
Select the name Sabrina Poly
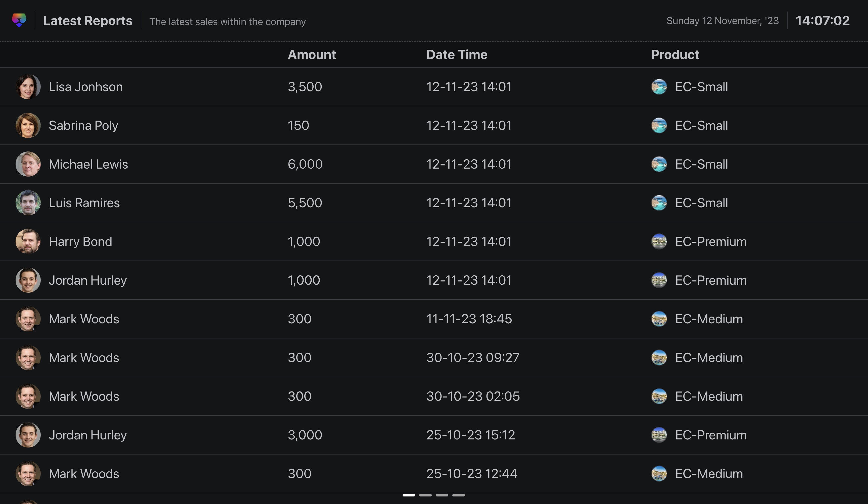coord(83,126)
